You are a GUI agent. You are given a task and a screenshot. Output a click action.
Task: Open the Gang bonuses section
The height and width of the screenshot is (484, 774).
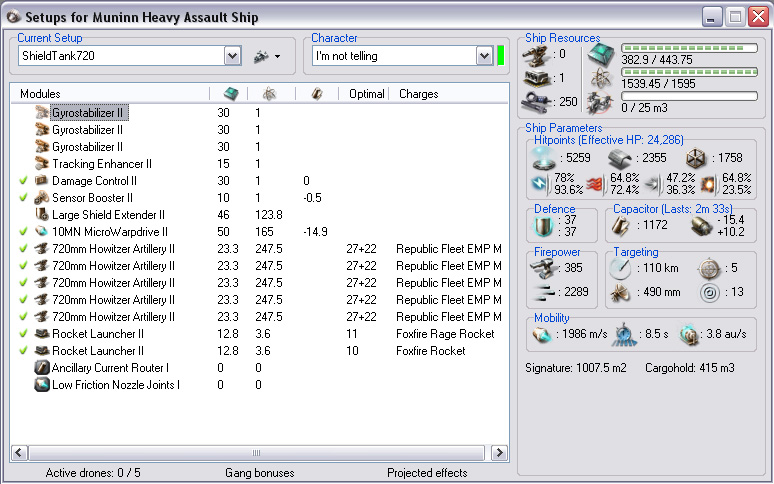pyautogui.click(x=260, y=473)
